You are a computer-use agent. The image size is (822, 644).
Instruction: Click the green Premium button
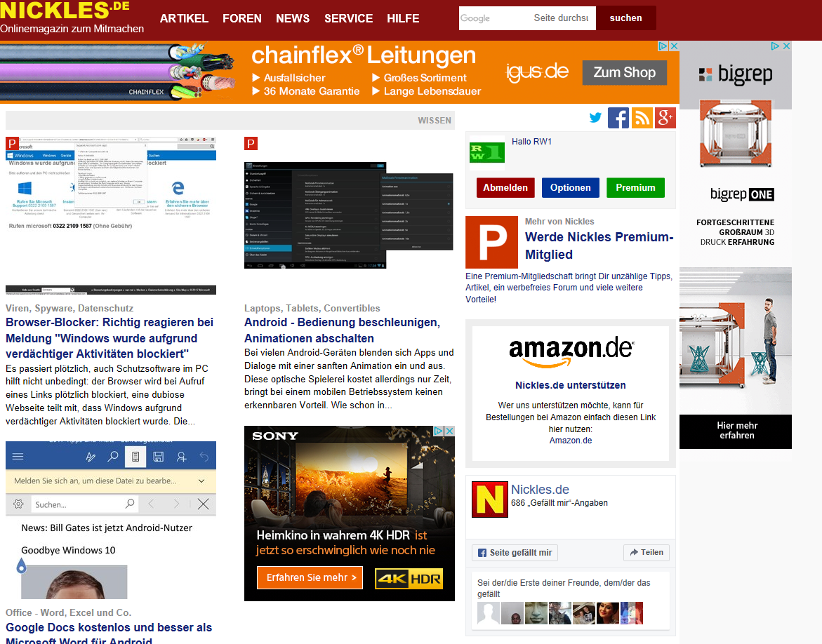pyautogui.click(x=635, y=187)
